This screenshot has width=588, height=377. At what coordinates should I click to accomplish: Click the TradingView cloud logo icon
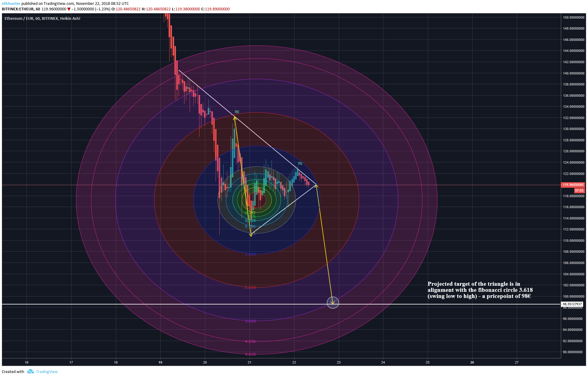click(x=30, y=372)
